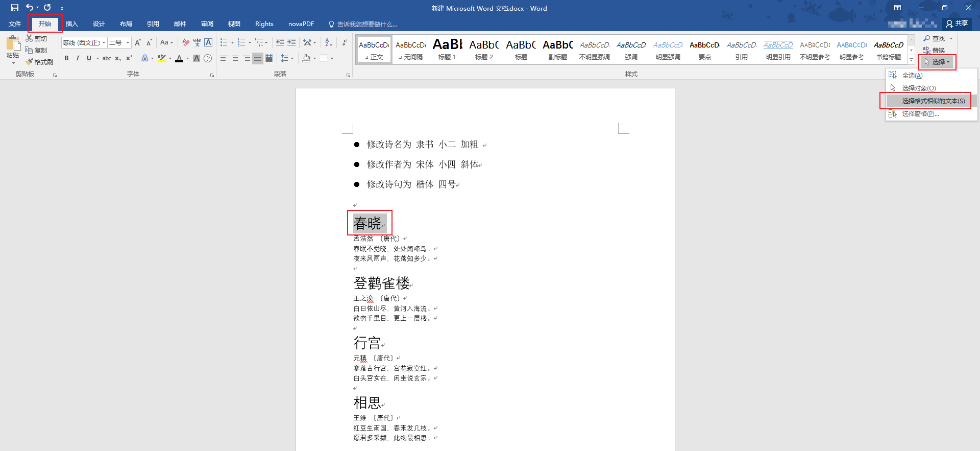Toggle subscript formatting
The height and width of the screenshot is (451, 980).
point(118,58)
